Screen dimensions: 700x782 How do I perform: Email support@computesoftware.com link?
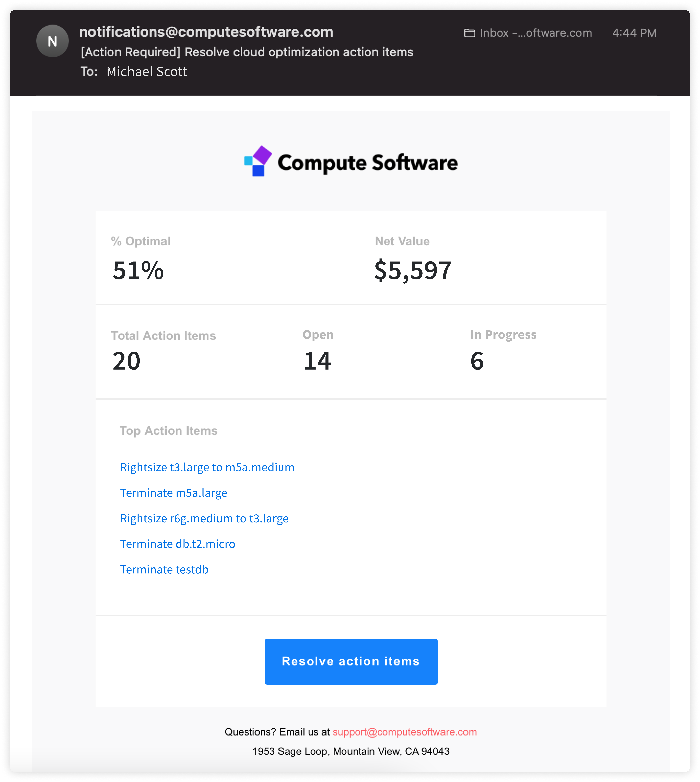(x=405, y=732)
